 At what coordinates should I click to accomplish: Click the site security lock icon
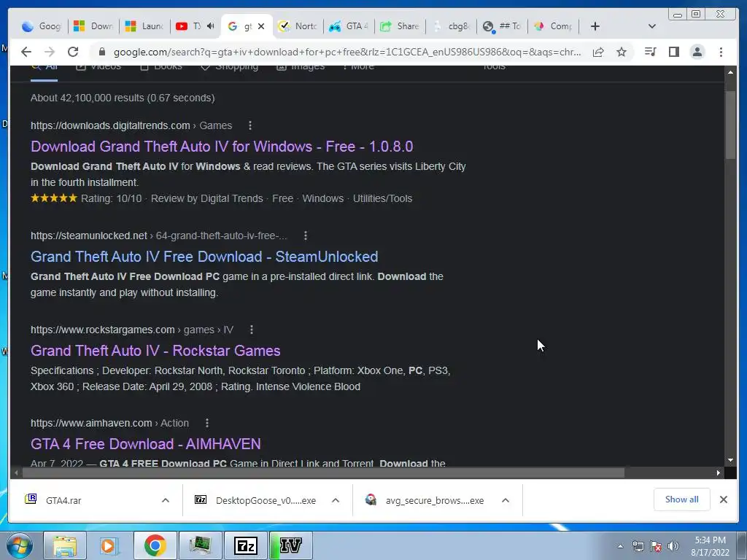coord(101,52)
